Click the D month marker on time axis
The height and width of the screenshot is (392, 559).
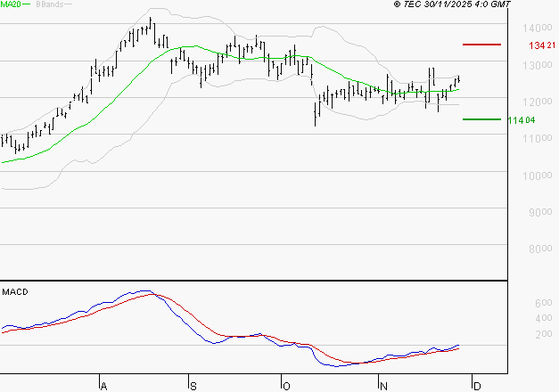(x=477, y=387)
